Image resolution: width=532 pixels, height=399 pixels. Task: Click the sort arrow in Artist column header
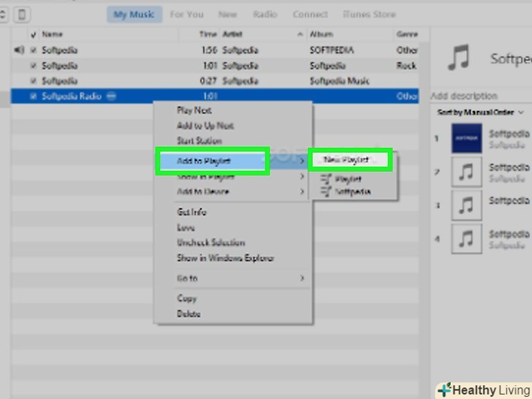click(300, 34)
